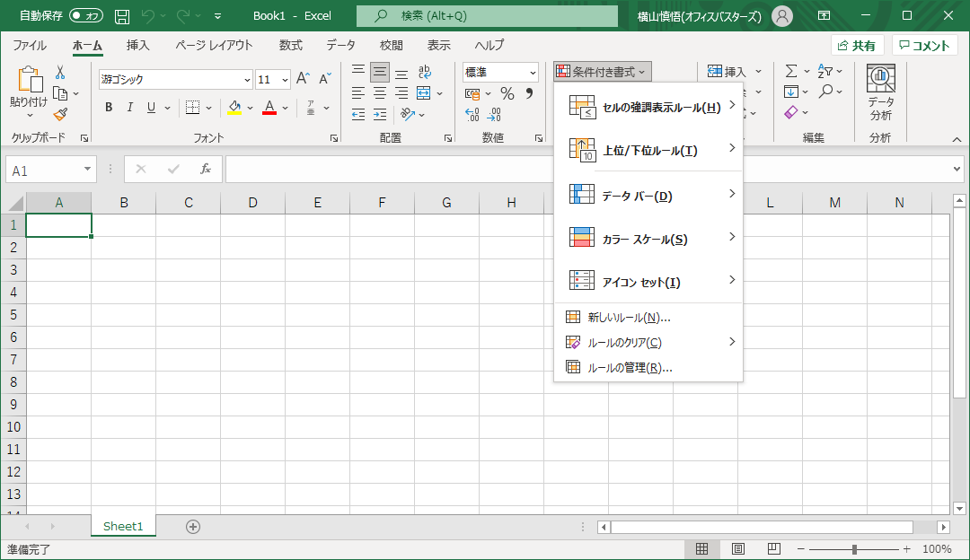Click the search box 検索 (Alt+Q)
Screen dimensions: 970x560
click(487, 15)
